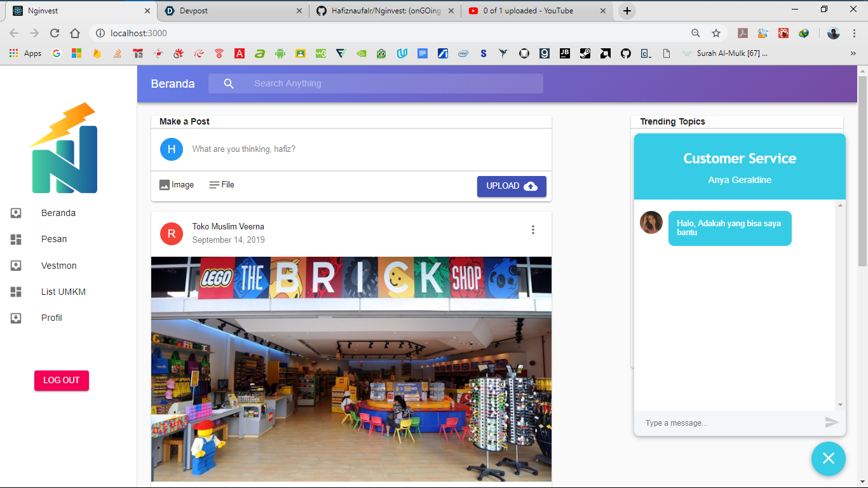
Task: Click the icon beside Vestmon
Action: pyautogui.click(x=16, y=266)
